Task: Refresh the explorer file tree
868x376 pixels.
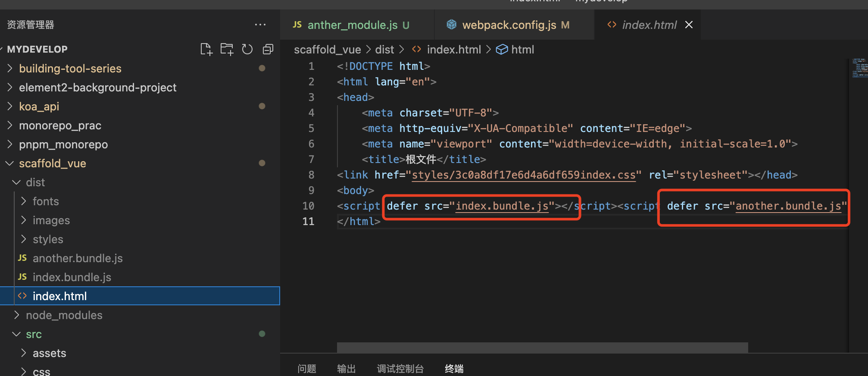Action: coord(247,49)
